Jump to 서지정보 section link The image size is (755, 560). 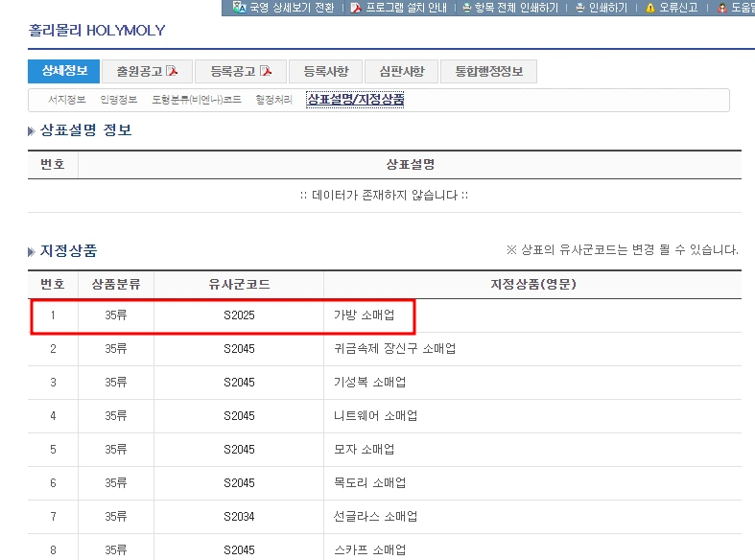[67, 100]
